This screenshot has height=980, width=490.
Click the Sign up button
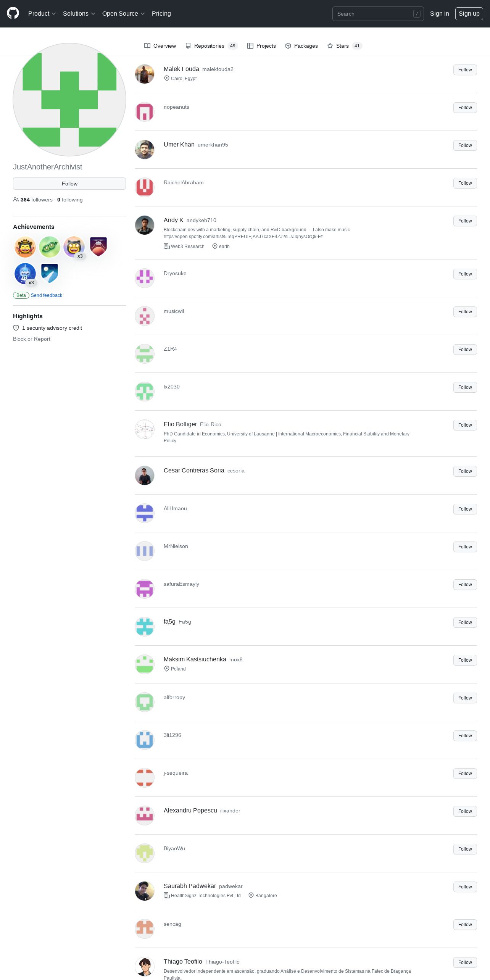pos(469,14)
